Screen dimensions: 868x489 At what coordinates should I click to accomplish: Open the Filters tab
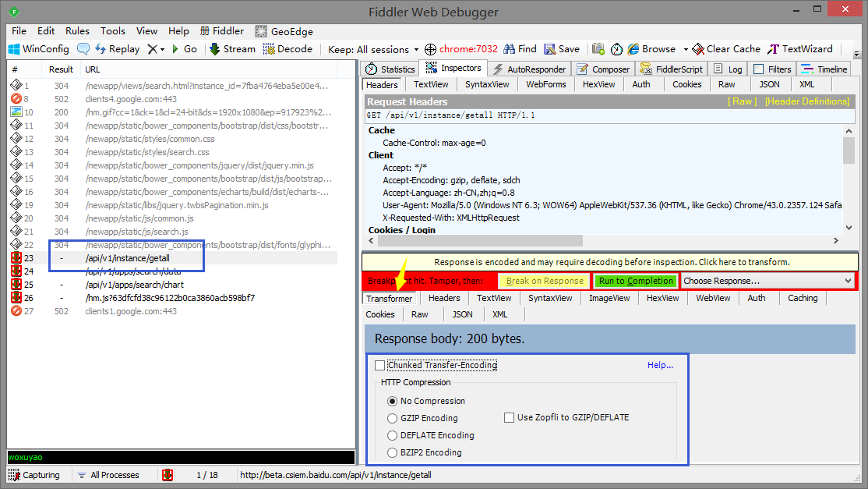(x=773, y=69)
